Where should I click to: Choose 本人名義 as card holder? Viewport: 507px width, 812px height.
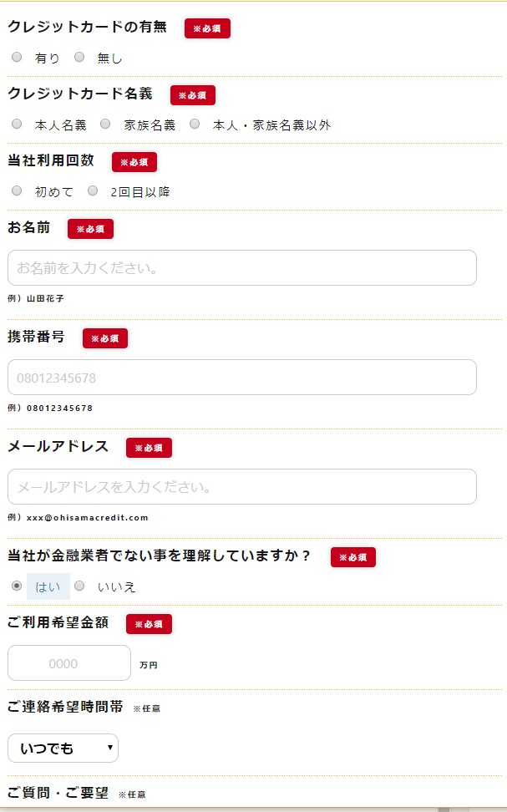(x=17, y=124)
